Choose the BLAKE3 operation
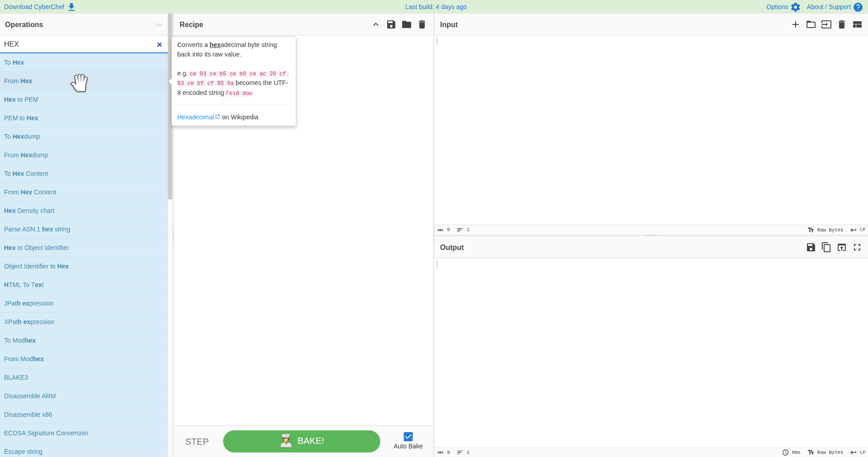The width and height of the screenshot is (868, 457). [x=84, y=377]
